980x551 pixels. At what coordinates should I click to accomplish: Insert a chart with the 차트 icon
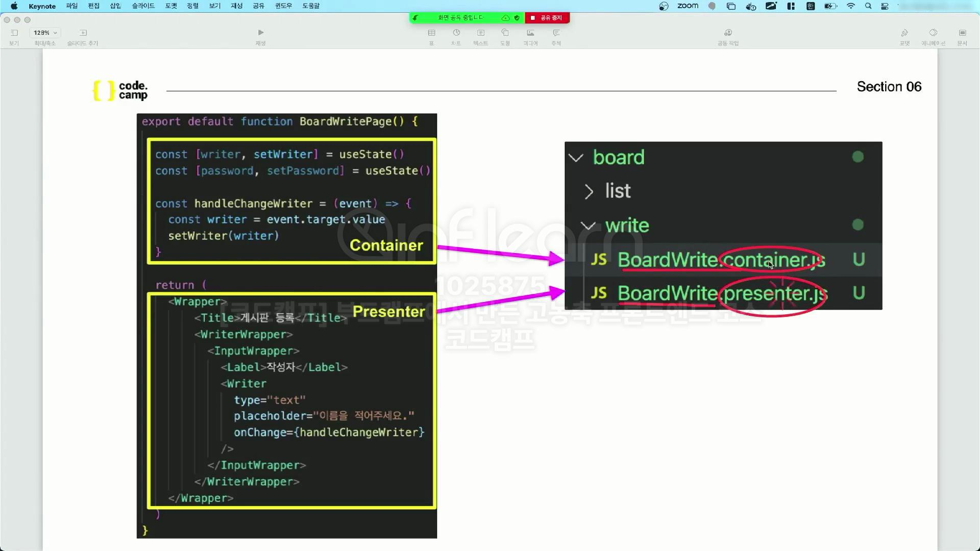[456, 33]
